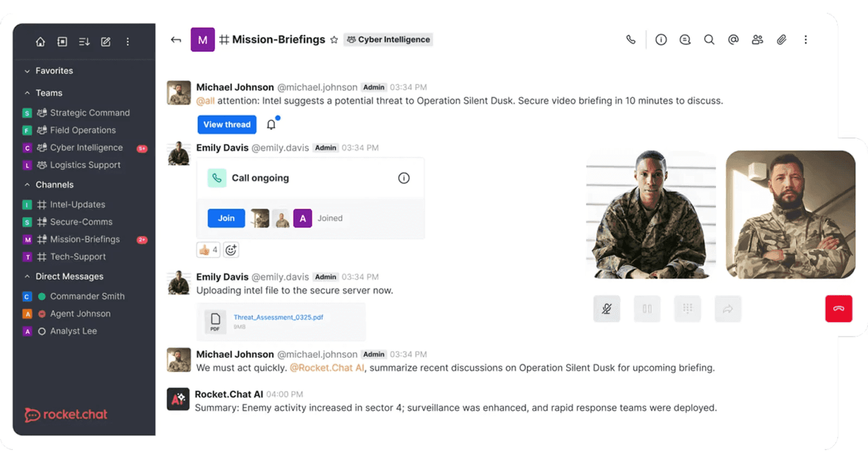Open Threat_Assessment_0325.pdf attachment link
The image size is (868, 454).
pos(278,317)
